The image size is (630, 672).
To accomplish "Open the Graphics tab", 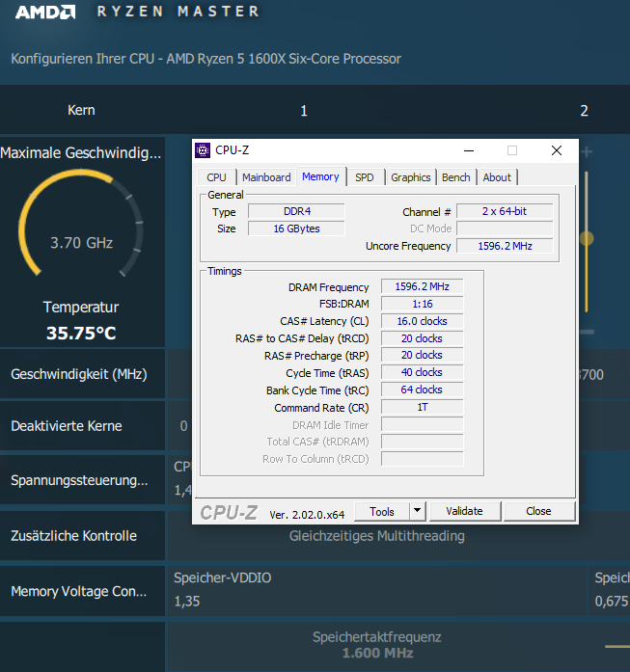I will (410, 177).
